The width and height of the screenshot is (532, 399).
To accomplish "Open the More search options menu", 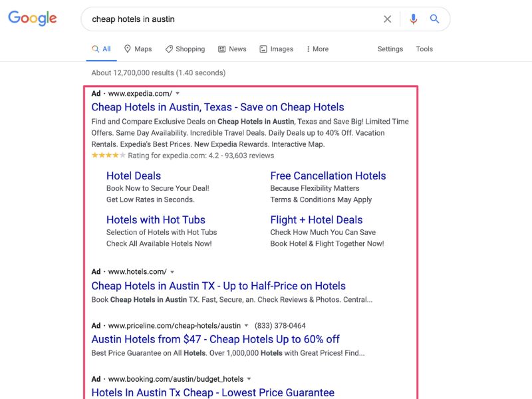I will (316, 49).
